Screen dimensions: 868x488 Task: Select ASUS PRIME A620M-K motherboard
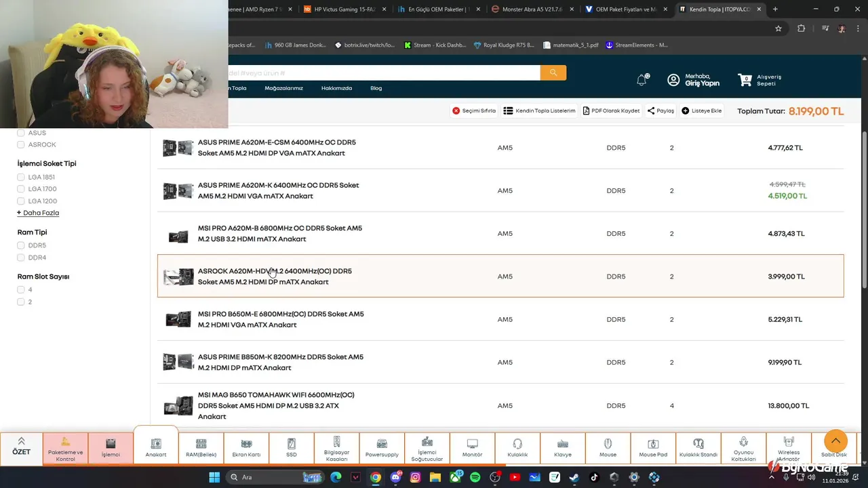[500, 190]
